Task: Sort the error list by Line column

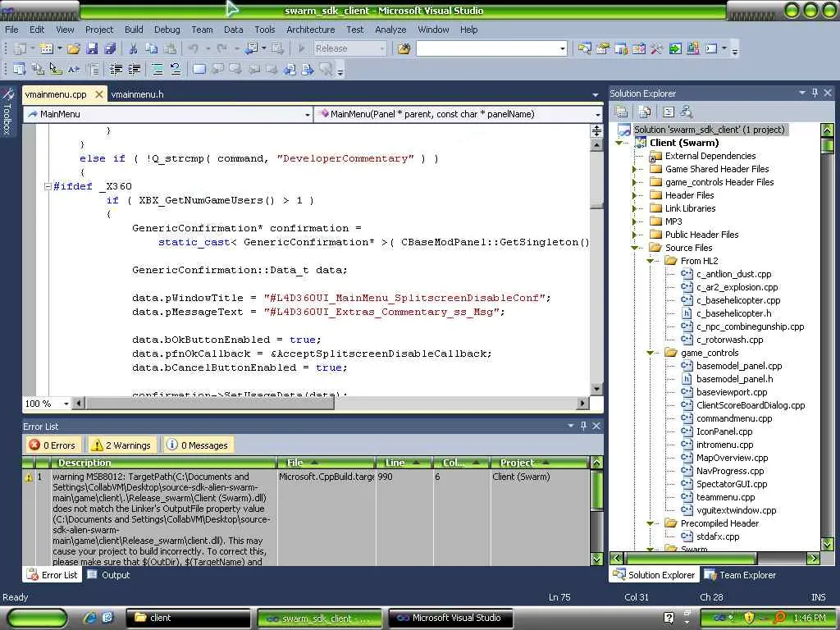Action: [404, 463]
